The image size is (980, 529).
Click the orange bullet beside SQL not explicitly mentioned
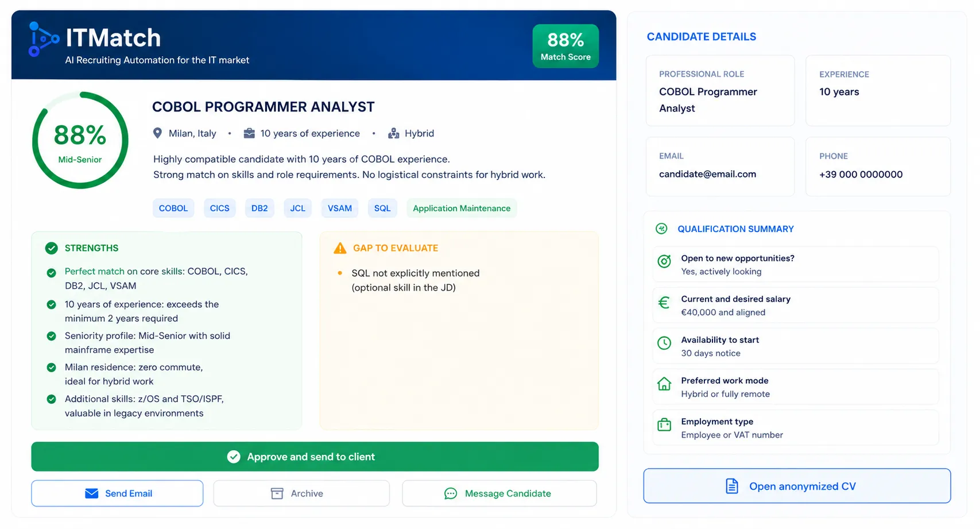coord(340,273)
